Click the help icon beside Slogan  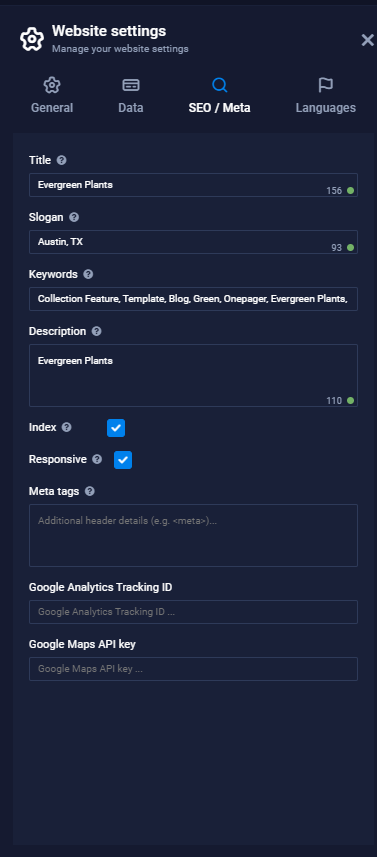[74, 217]
